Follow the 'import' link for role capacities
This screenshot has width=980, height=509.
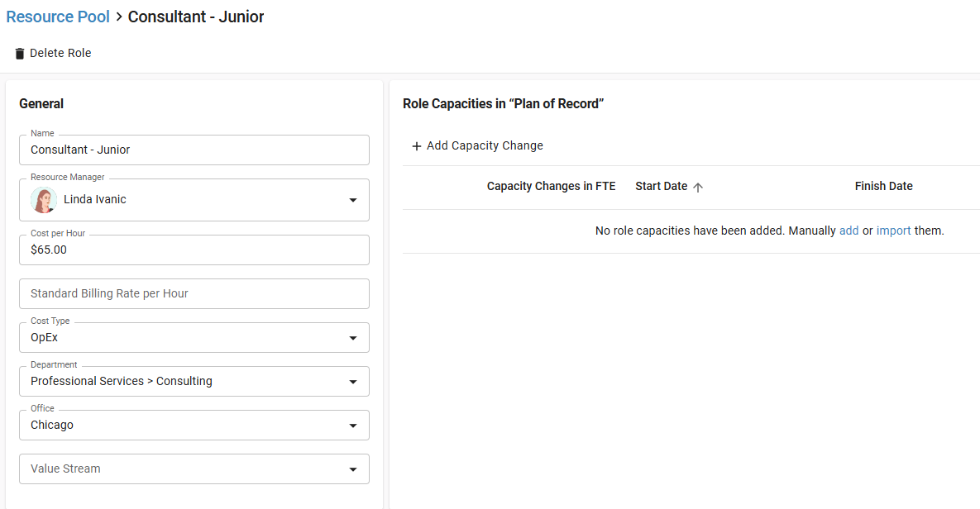click(x=894, y=231)
